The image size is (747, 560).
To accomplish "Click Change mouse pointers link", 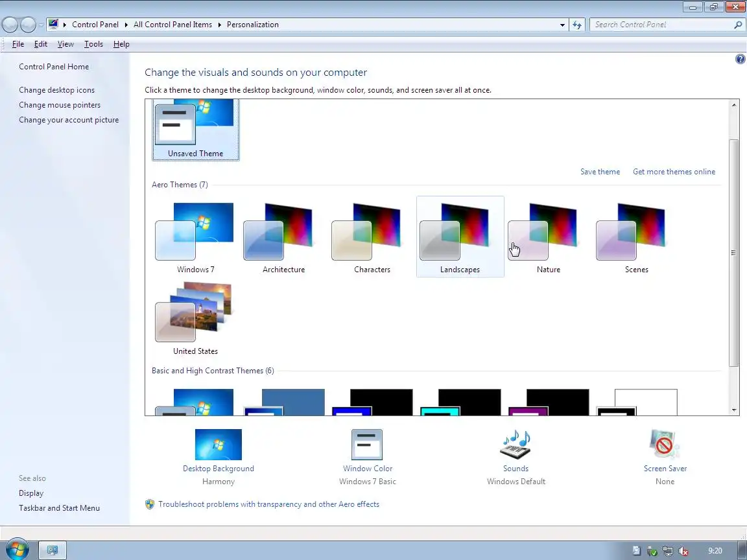I will click(x=60, y=105).
